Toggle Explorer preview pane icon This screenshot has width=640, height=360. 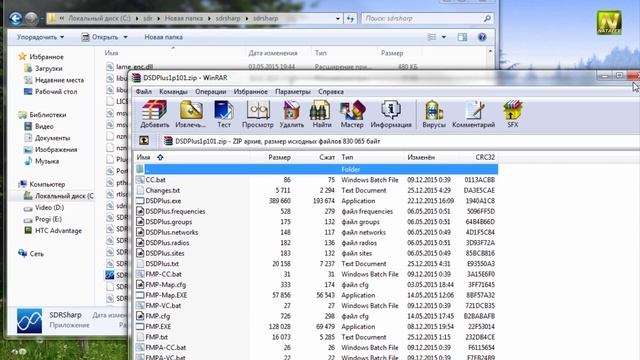[462, 37]
